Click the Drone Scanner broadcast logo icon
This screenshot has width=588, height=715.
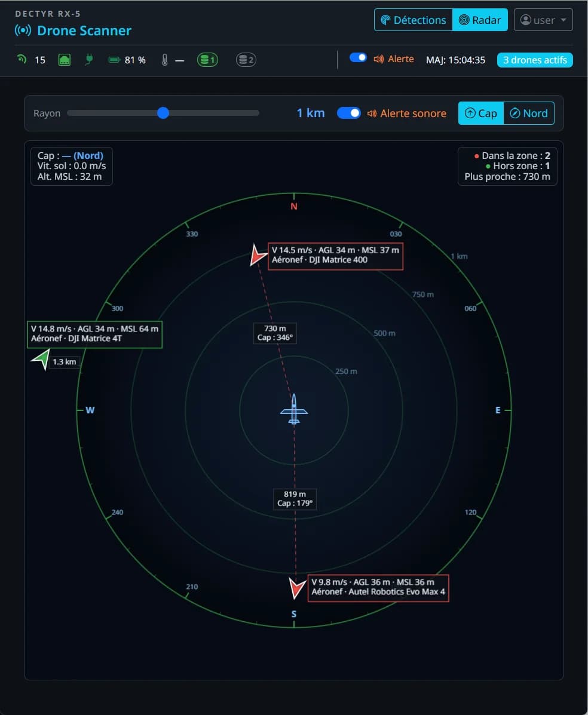point(23,30)
